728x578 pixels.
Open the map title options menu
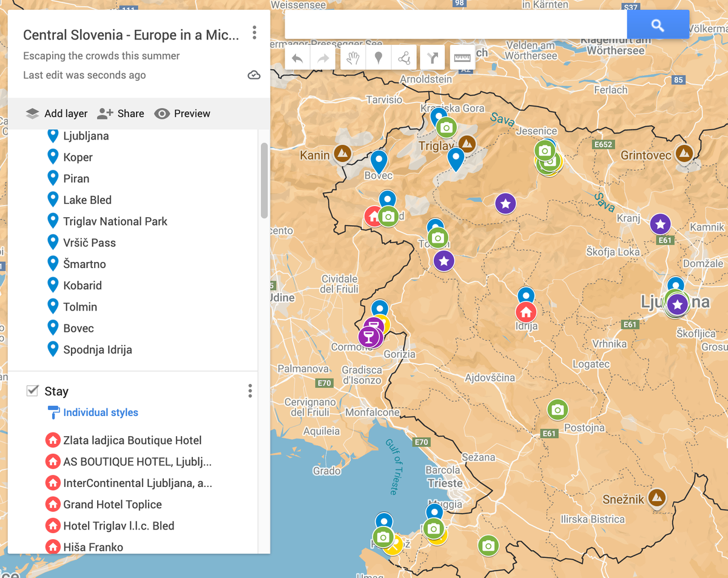254,32
